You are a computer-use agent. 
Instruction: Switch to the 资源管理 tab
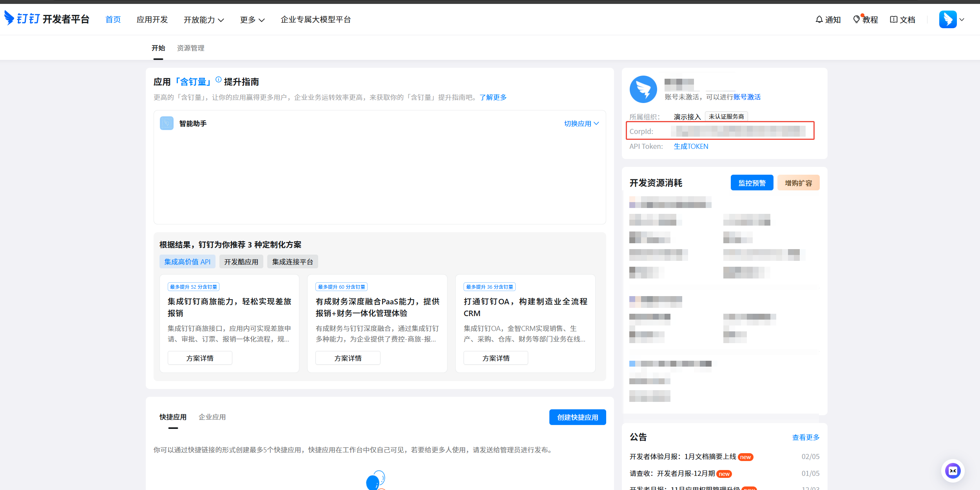coord(190,48)
